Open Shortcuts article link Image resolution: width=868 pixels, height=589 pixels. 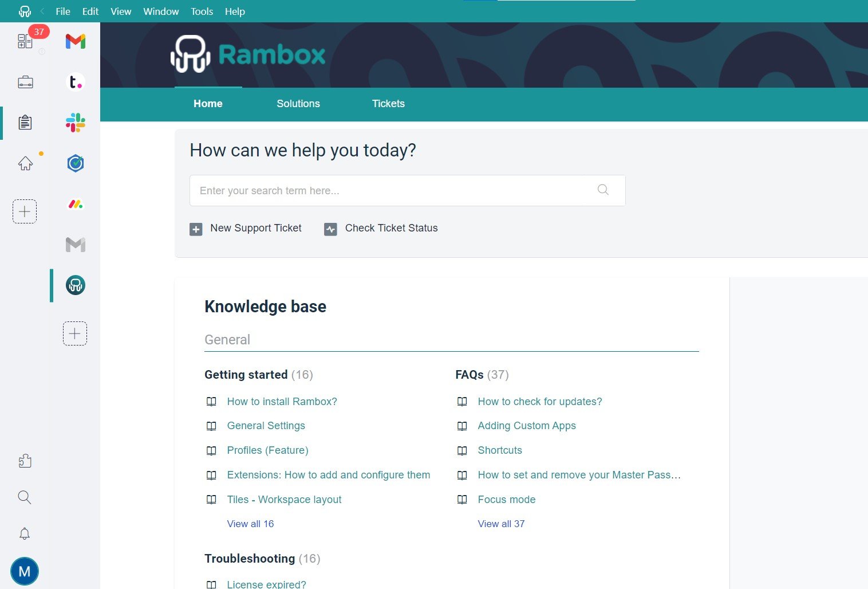(500, 450)
